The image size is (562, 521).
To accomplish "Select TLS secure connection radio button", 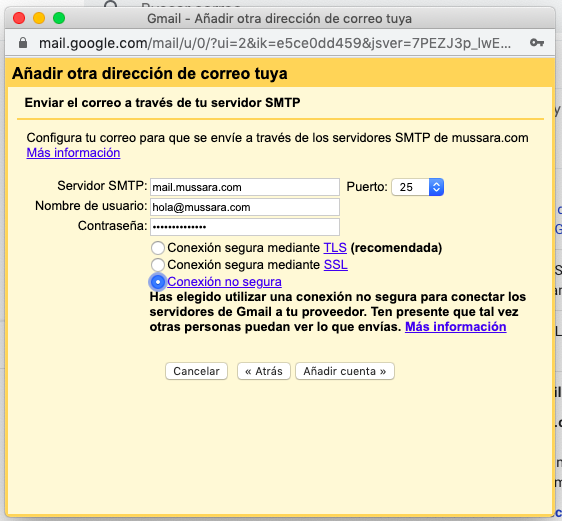I will [x=158, y=248].
